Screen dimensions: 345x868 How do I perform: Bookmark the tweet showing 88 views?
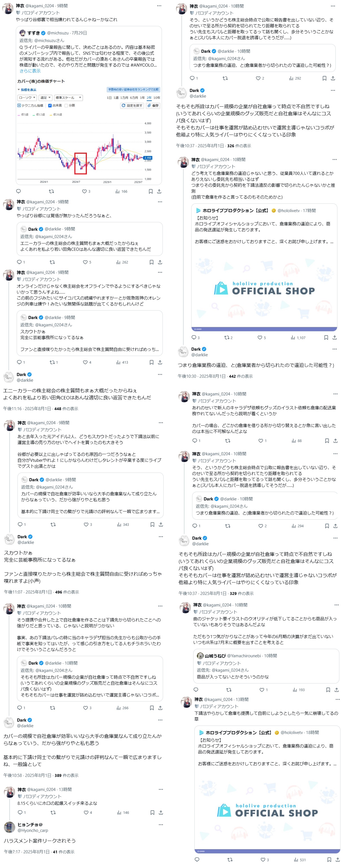(x=326, y=440)
